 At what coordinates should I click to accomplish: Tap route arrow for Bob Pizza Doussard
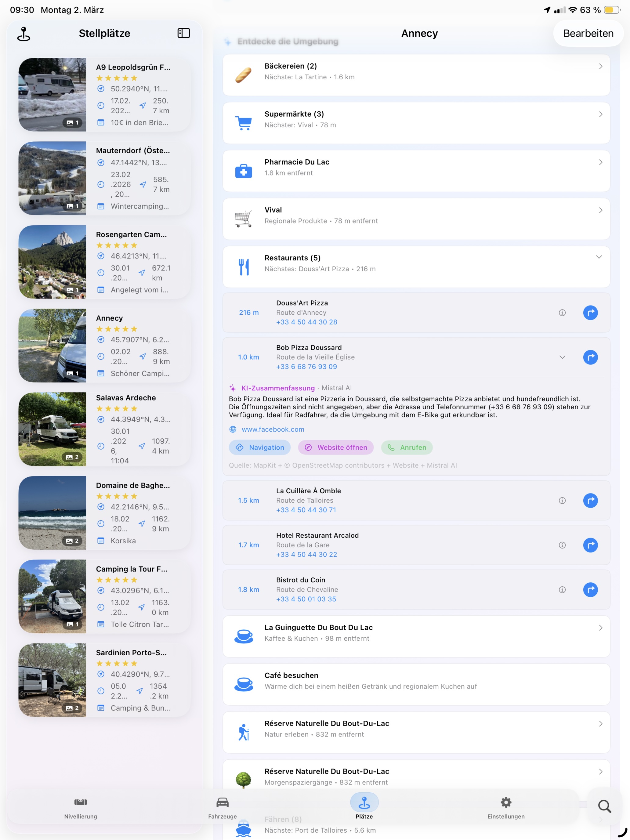pos(590,357)
